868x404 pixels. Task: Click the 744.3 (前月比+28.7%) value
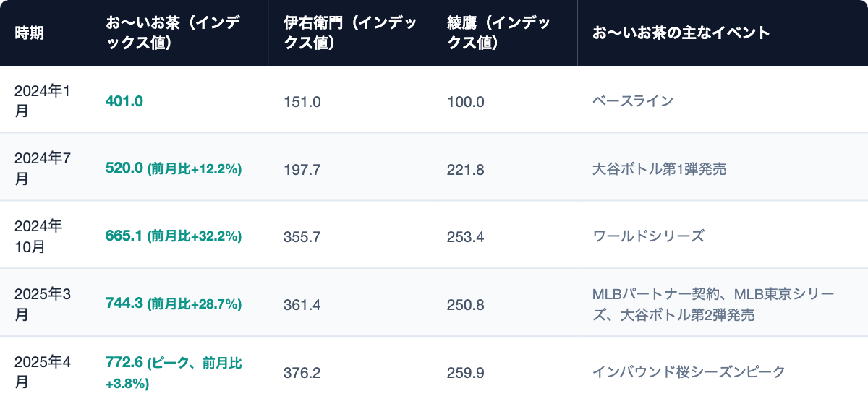174,304
